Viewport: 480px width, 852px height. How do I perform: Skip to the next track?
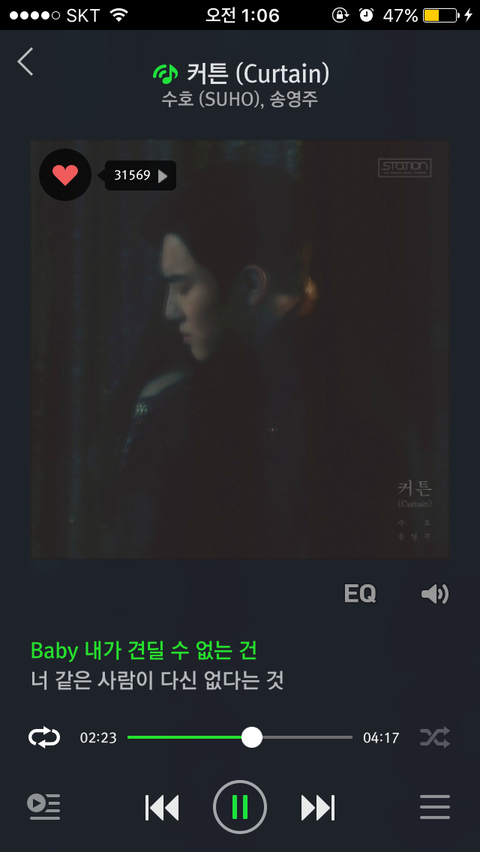point(318,807)
